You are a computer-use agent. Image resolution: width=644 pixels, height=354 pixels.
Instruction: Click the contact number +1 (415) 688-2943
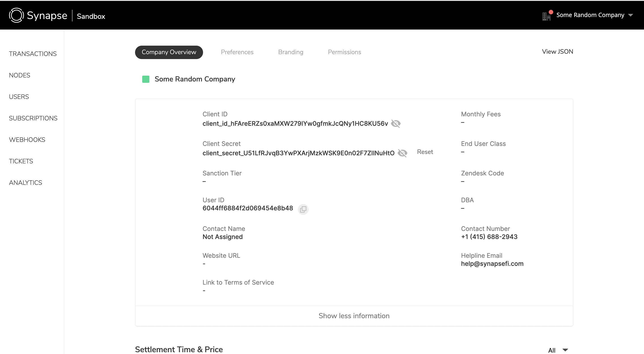(489, 237)
